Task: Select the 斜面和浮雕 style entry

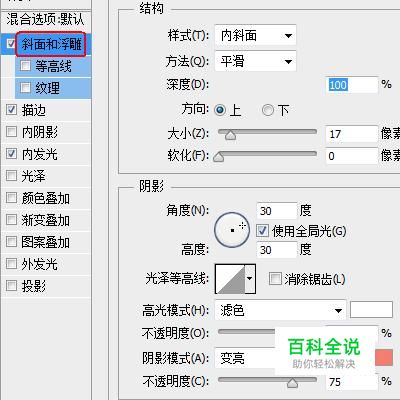Action: pyautogui.click(x=51, y=44)
